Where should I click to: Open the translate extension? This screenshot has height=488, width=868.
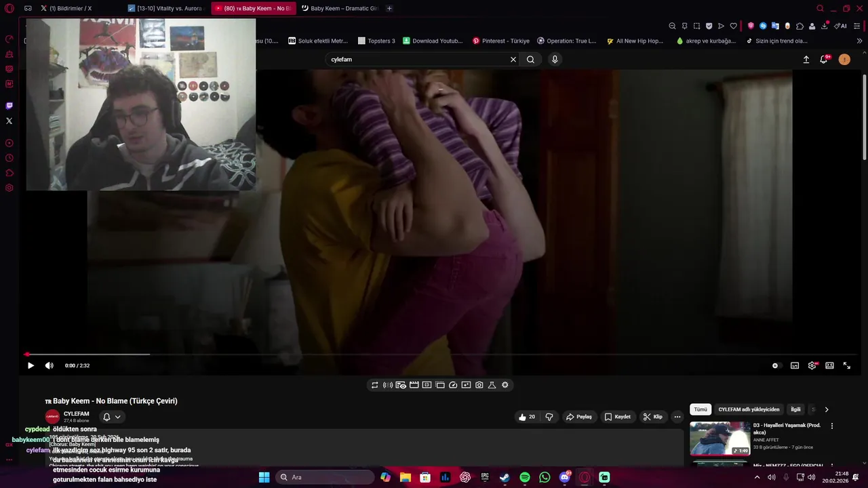[775, 26]
